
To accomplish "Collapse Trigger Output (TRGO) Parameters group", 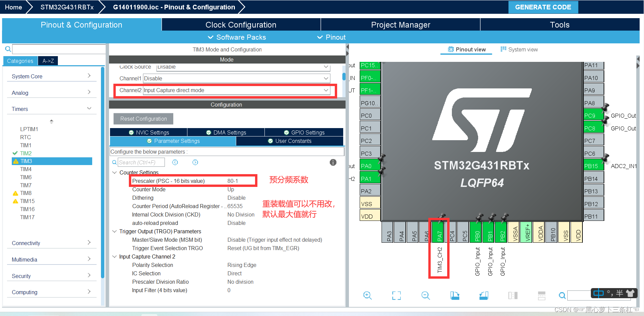I will [x=114, y=231].
